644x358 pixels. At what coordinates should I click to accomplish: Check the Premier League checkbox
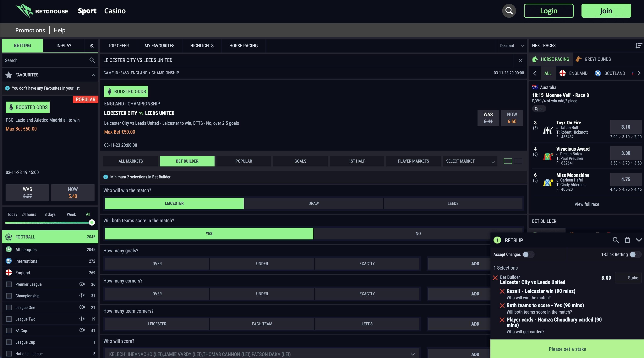9,284
